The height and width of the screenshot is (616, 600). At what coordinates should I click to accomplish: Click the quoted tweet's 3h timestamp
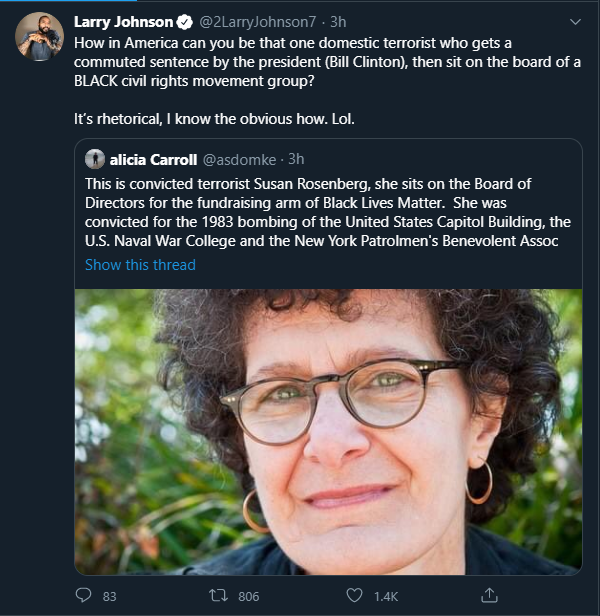tap(296, 158)
